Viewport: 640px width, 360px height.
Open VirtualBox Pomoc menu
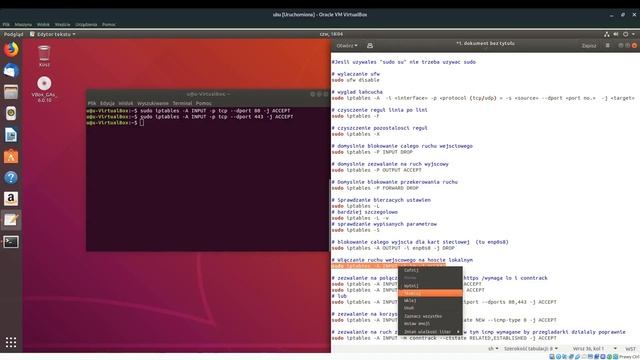point(109,24)
